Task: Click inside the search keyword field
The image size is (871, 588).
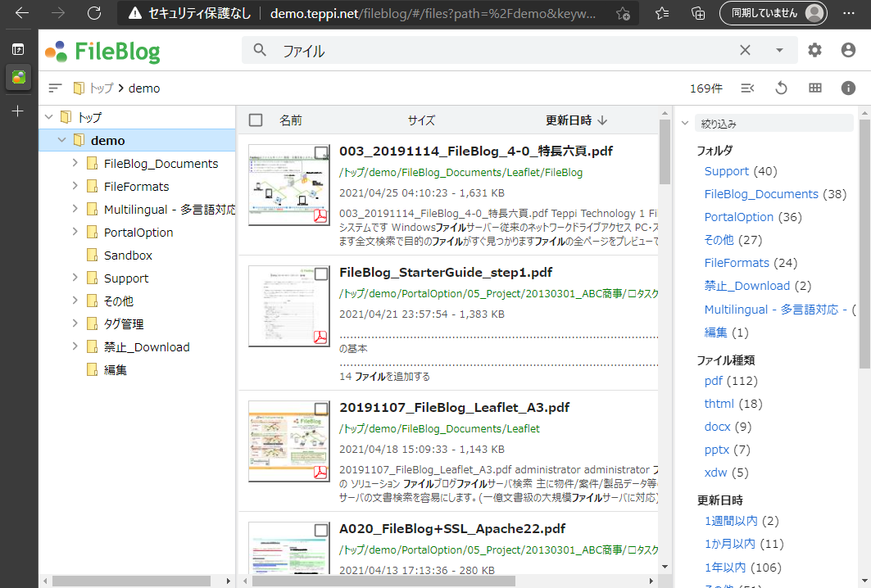Action: click(x=506, y=51)
